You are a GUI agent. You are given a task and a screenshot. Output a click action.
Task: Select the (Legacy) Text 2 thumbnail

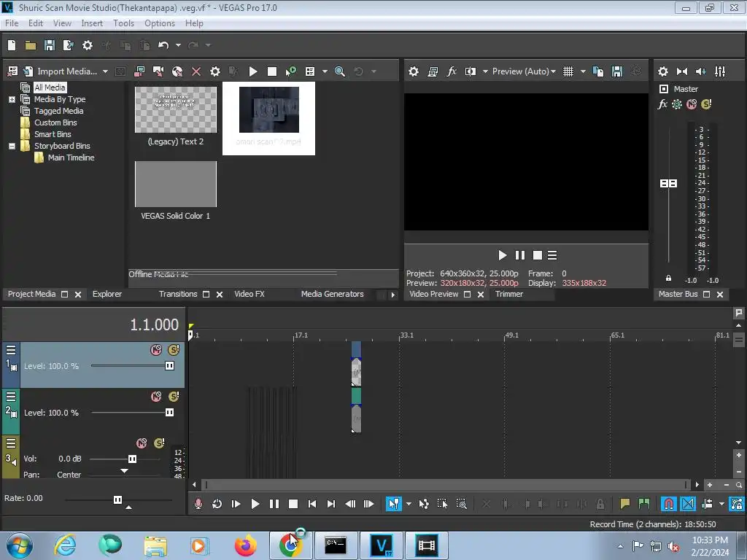point(176,110)
